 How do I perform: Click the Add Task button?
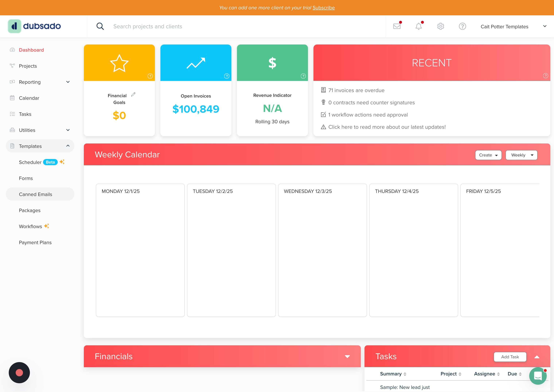coord(510,357)
